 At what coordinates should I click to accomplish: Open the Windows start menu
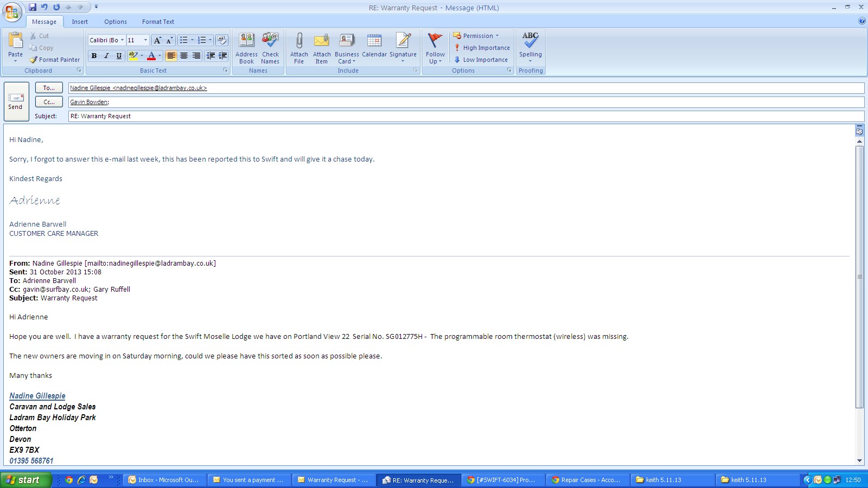pyautogui.click(x=25, y=480)
